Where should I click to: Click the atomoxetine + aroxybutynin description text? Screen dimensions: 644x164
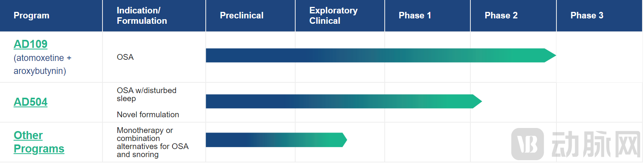pos(42,64)
